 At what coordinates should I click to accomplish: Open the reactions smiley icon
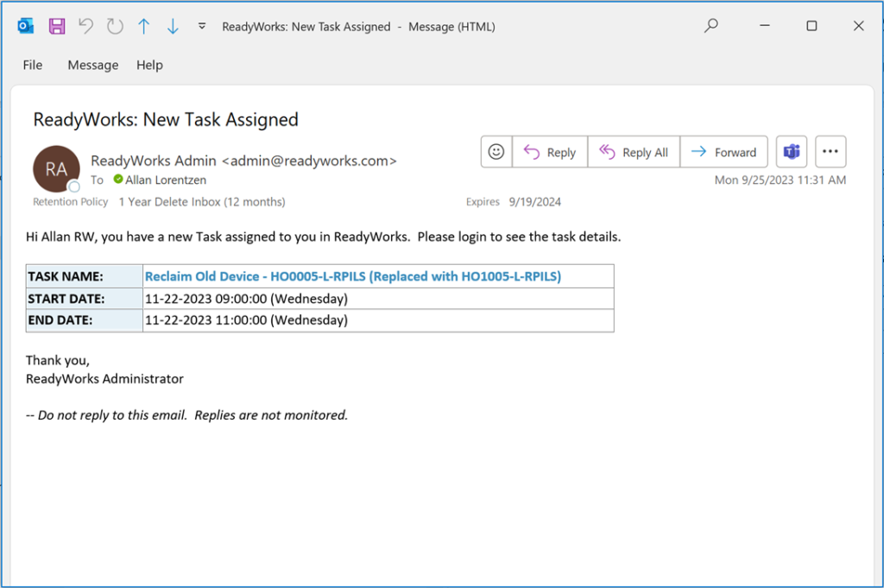pyautogui.click(x=496, y=151)
